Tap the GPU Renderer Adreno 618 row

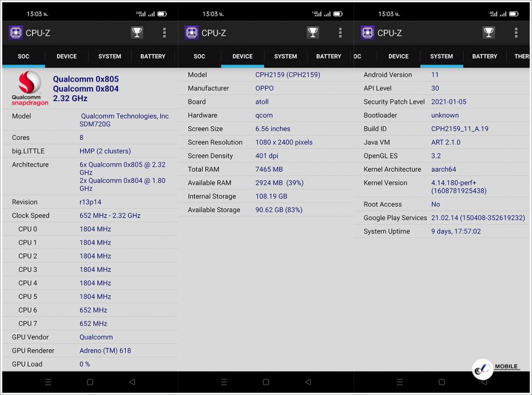tap(89, 350)
